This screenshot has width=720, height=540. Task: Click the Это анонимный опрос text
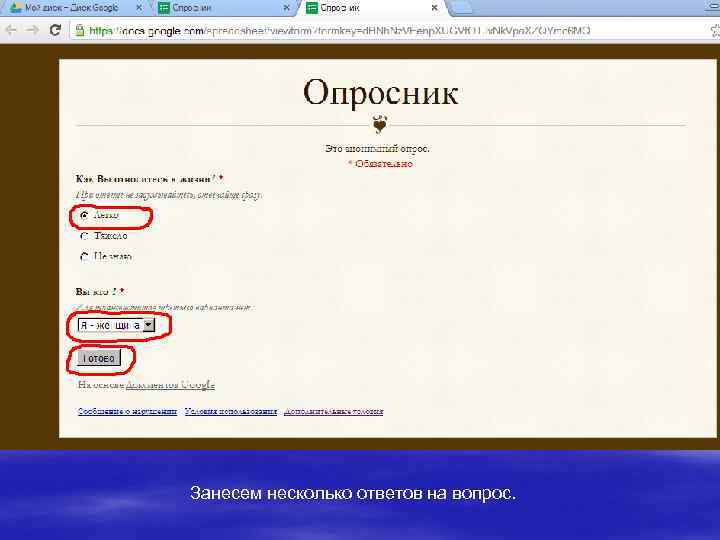click(x=377, y=148)
